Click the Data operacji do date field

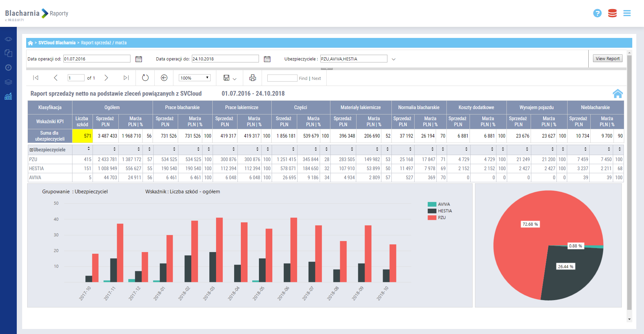coord(225,59)
